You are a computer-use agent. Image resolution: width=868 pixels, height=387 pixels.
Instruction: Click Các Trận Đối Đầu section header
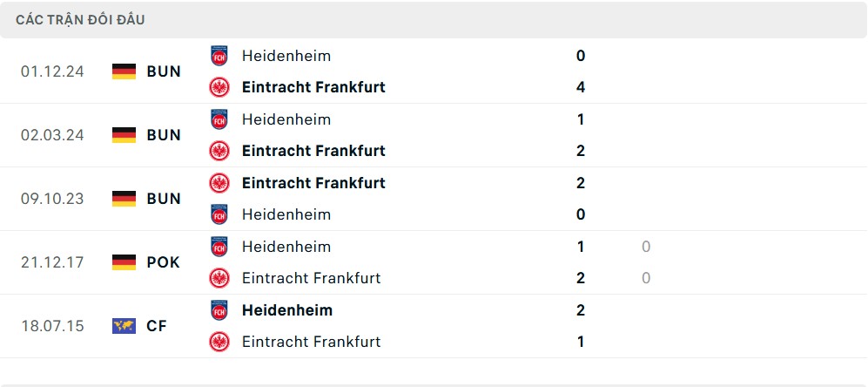[80, 20]
